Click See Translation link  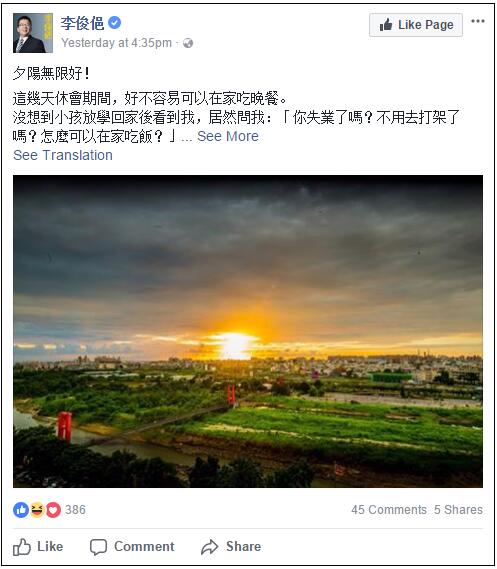(63, 155)
